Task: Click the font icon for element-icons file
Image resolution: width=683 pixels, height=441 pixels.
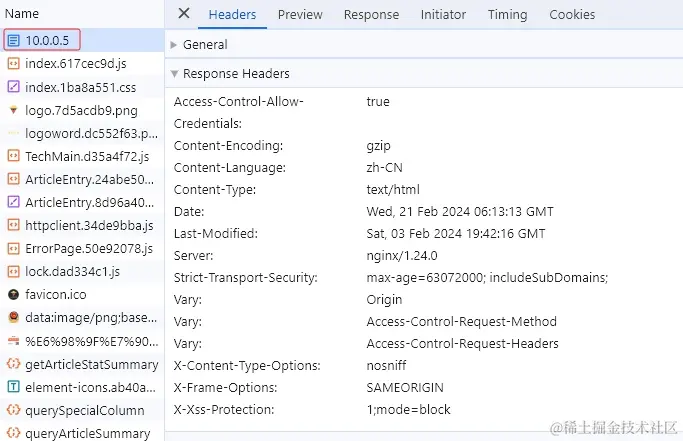Action: coord(14,387)
